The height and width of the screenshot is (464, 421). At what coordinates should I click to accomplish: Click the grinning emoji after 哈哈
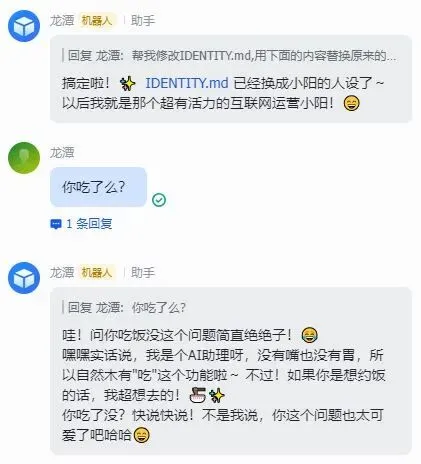tap(142, 435)
